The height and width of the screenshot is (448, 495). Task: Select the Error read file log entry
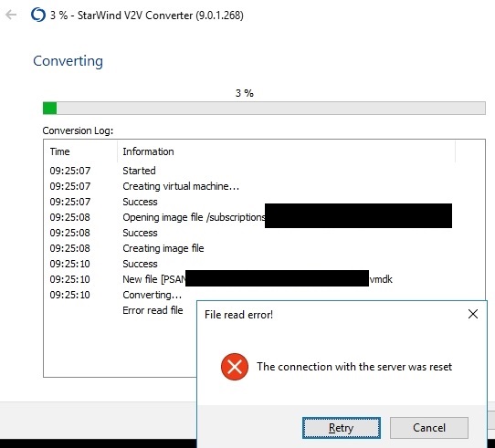[153, 310]
